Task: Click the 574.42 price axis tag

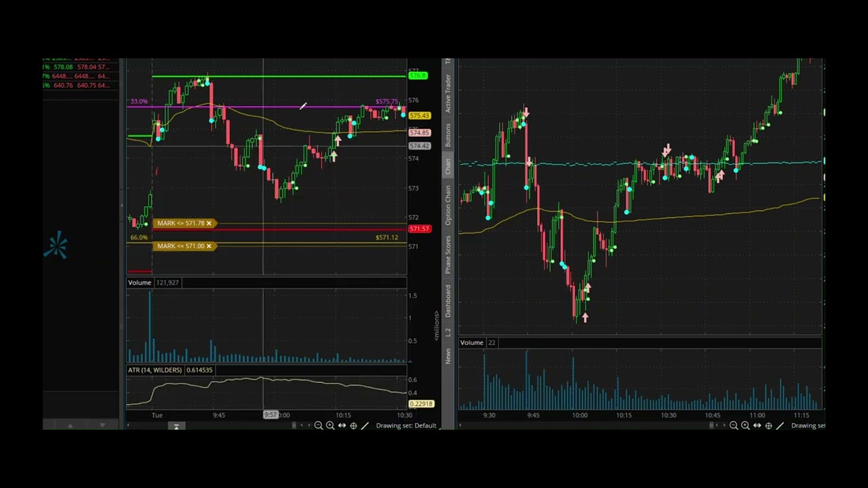Action: point(419,146)
